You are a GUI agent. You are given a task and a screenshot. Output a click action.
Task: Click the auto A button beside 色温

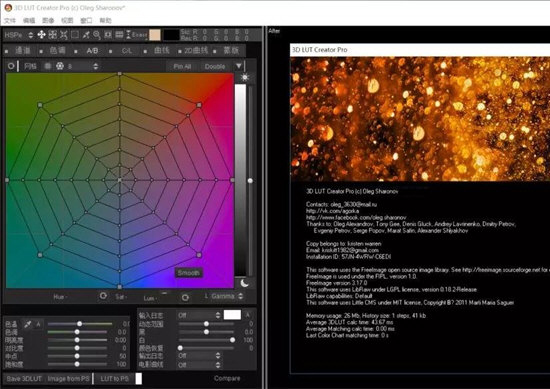38,324
